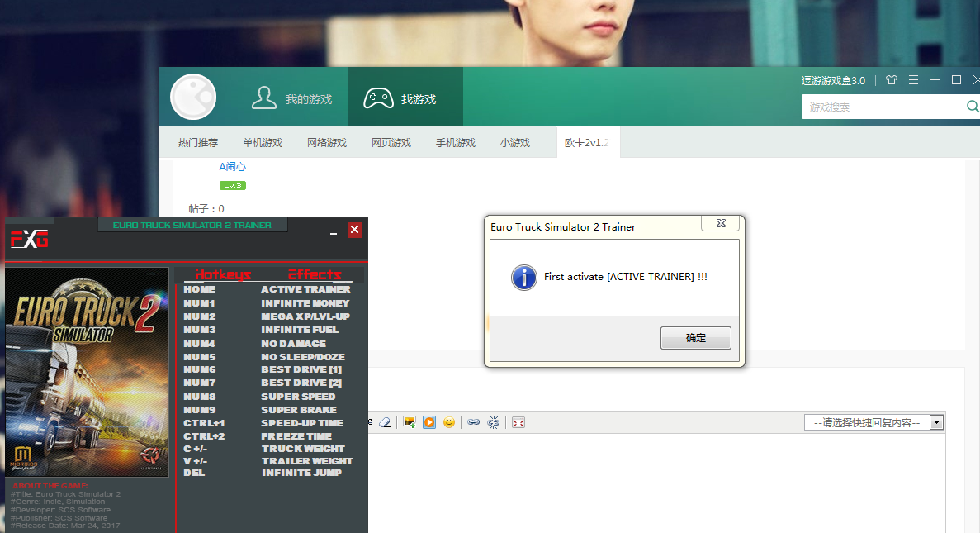Click the 帖子：0 post count text
Image resolution: width=980 pixels, height=533 pixels.
click(206, 209)
